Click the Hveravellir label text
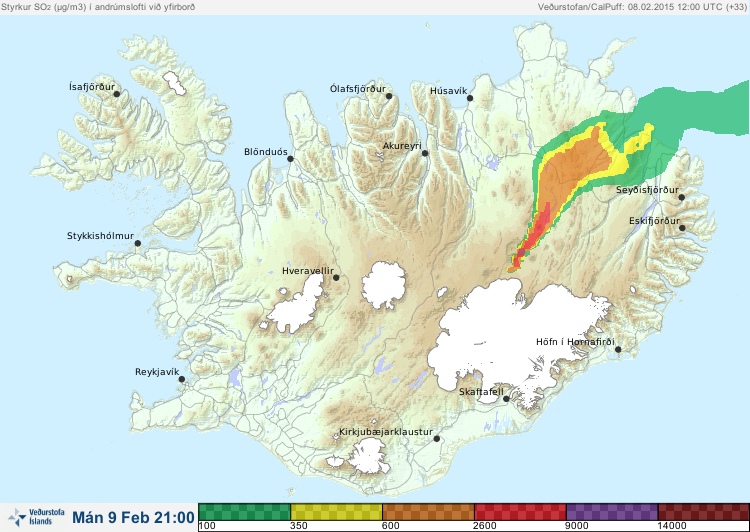750x532 pixels. (308, 271)
